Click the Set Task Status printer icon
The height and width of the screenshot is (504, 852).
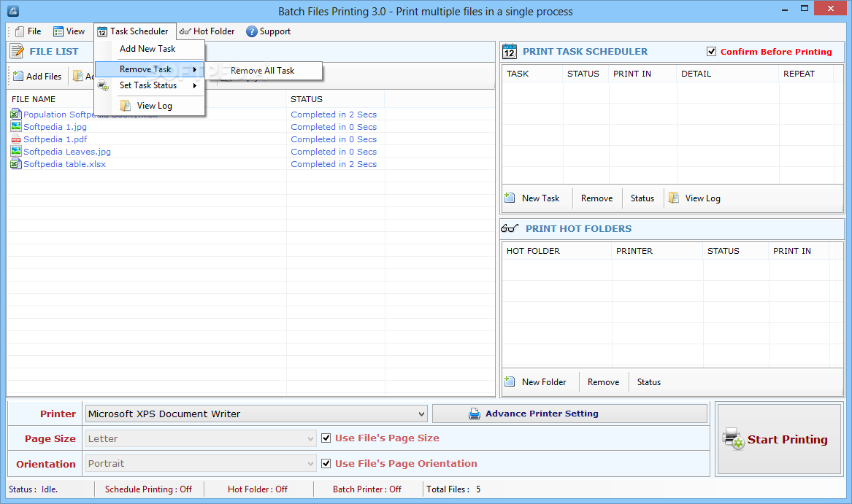tap(103, 85)
